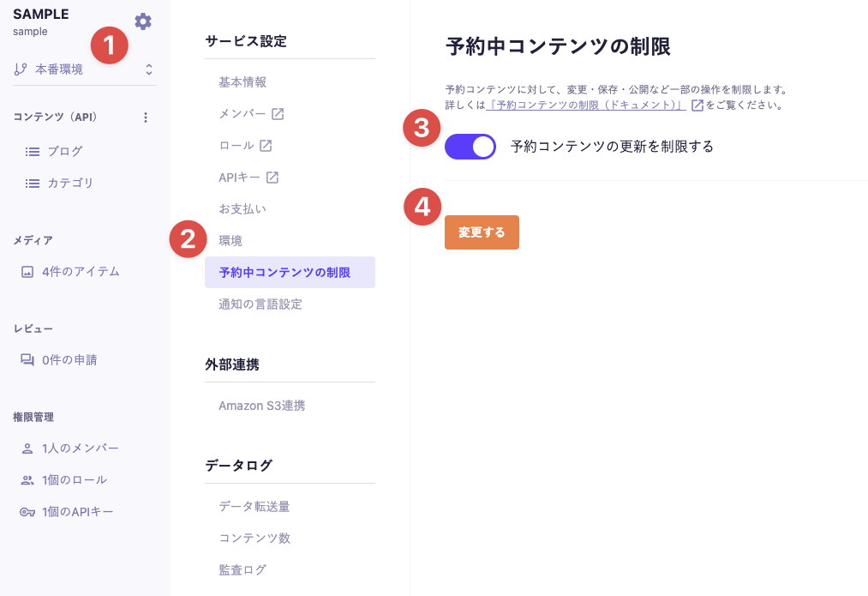Click the group icon beside 1個のロール
Viewport: 868px width, 596px height.
[x=27, y=480]
